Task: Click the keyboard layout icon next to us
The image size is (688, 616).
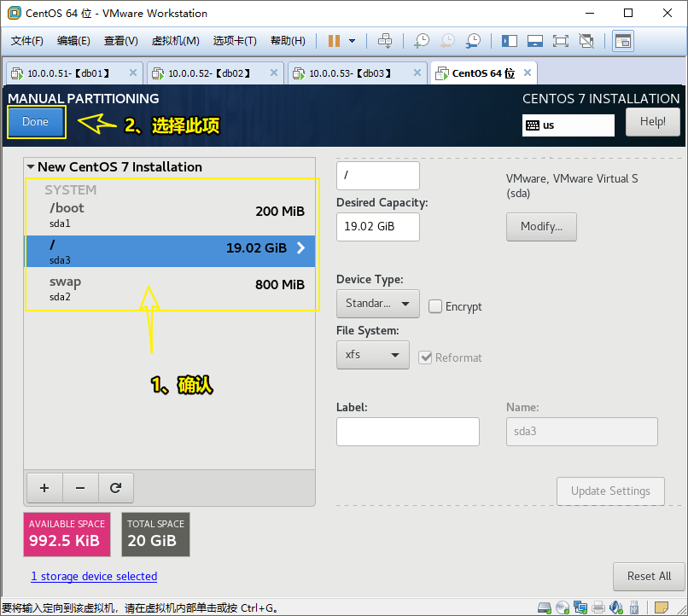Action: coord(533,125)
